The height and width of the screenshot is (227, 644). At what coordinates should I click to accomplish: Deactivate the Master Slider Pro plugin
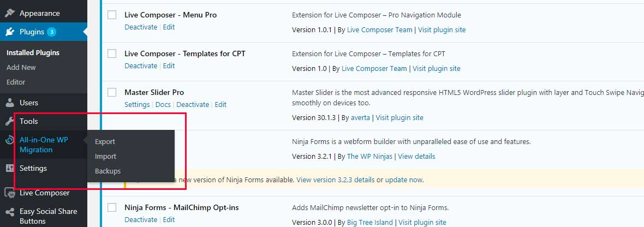193,105
